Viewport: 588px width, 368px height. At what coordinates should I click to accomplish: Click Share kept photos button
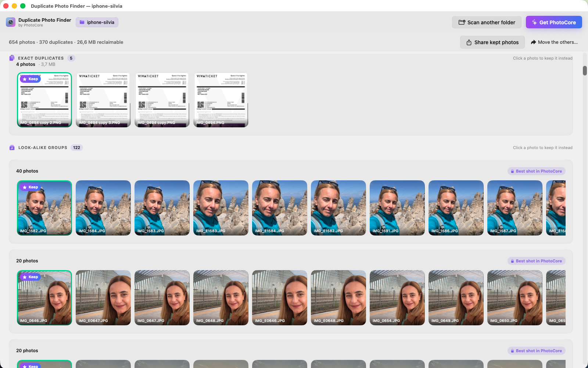click(x=492, y=42)
